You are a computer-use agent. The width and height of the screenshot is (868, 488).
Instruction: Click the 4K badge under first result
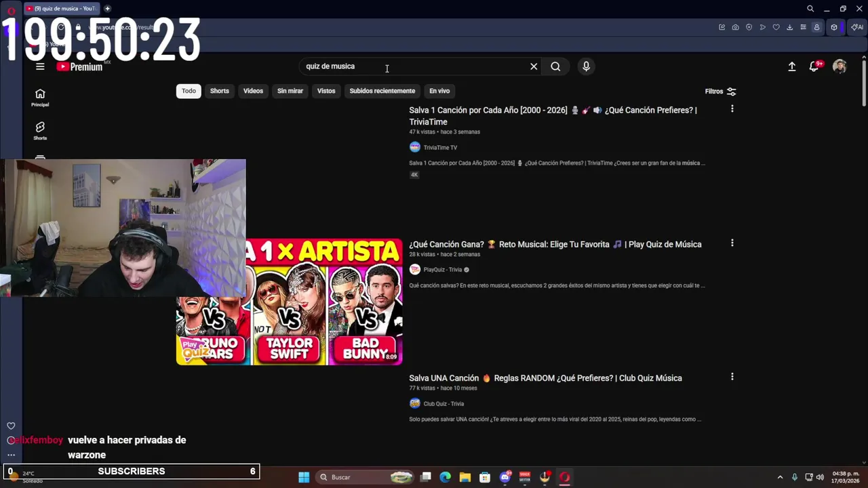(414, 175)
